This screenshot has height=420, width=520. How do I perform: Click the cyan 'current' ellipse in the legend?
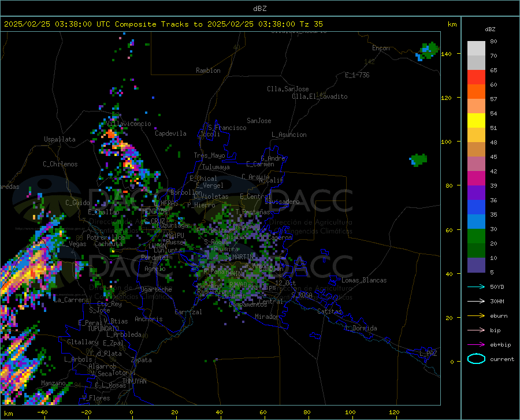click(x=476, y=359)
